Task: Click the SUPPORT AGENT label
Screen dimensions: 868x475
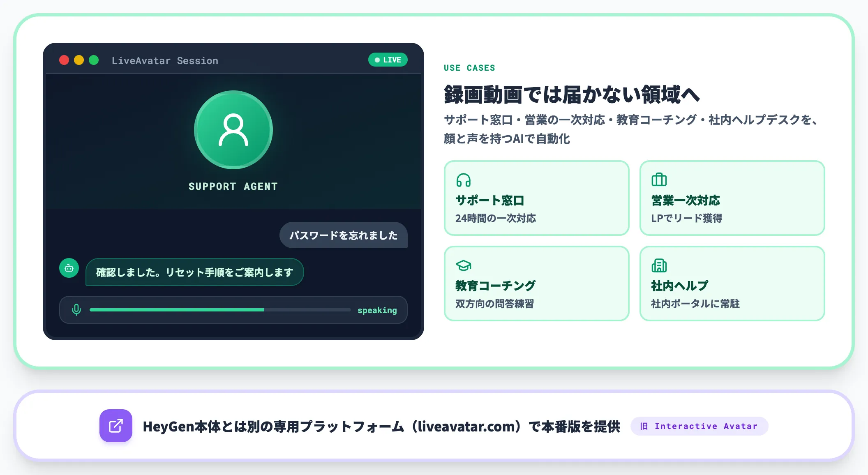Action: (233, 186)
